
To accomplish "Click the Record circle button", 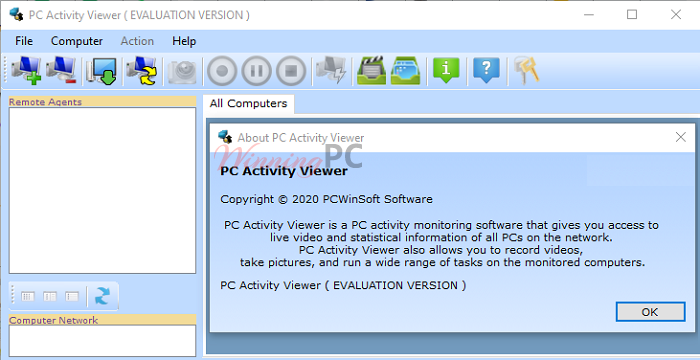I will (x=222, y=71).
